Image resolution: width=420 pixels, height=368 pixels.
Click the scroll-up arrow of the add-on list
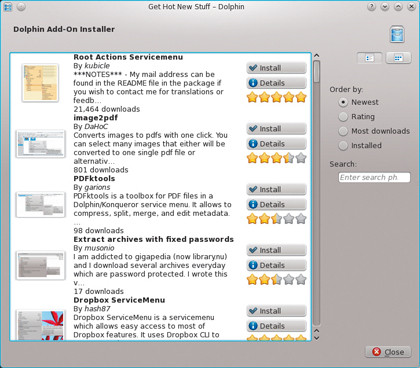[x=317, y=56]
